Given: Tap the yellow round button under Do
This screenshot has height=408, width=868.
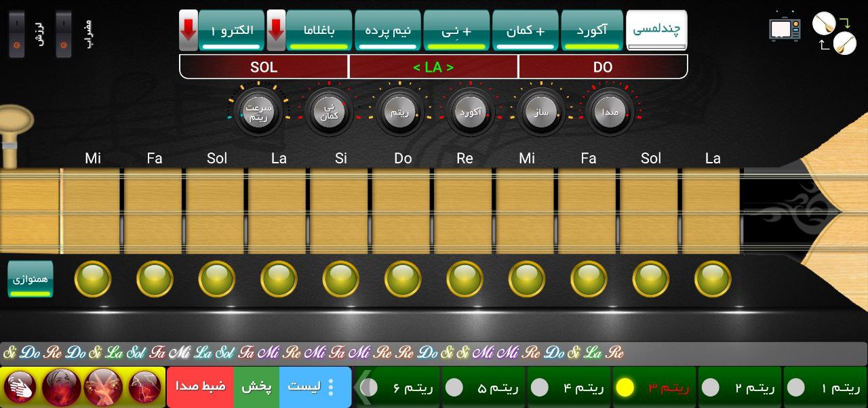Looking at the screenshot, I should (x=403, y=279).
